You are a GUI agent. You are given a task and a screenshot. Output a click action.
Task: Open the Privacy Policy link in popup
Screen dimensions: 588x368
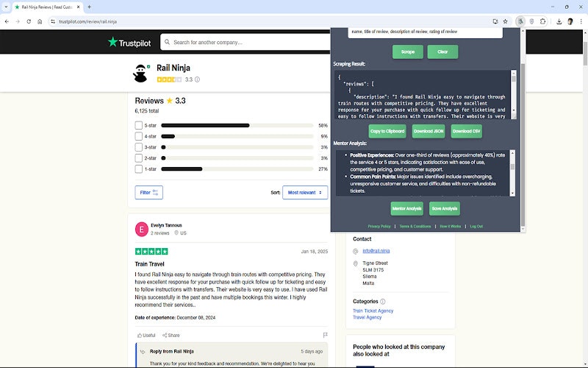tap(379, 227)
